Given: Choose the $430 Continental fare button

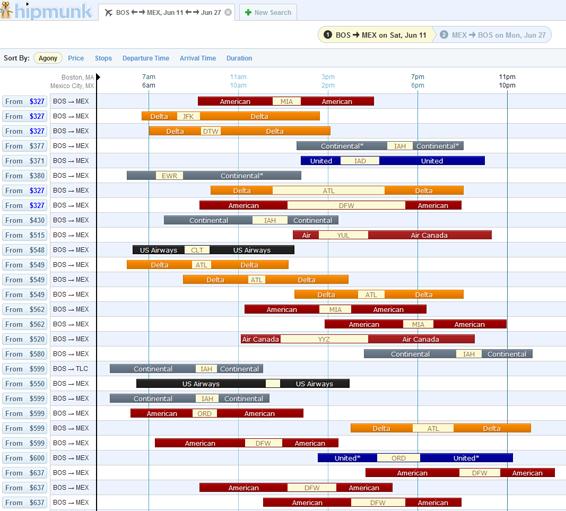Looking at the screenshot, I should (25, 220).
